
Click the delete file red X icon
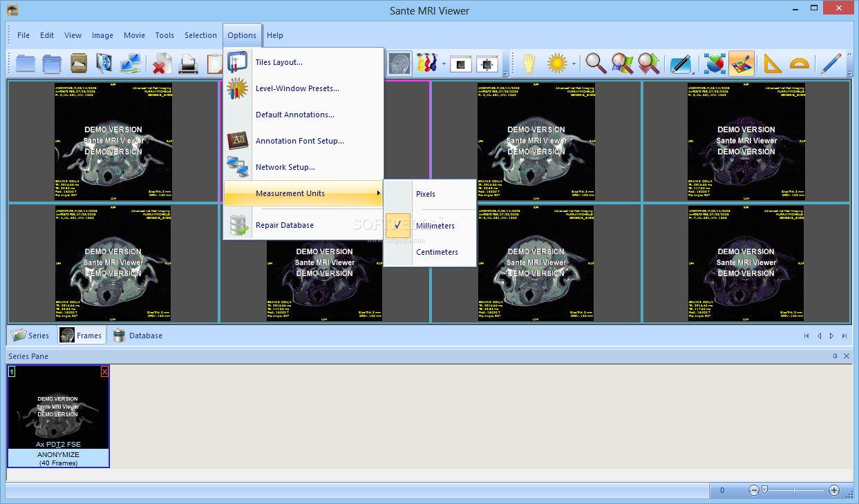pos(161,64)
